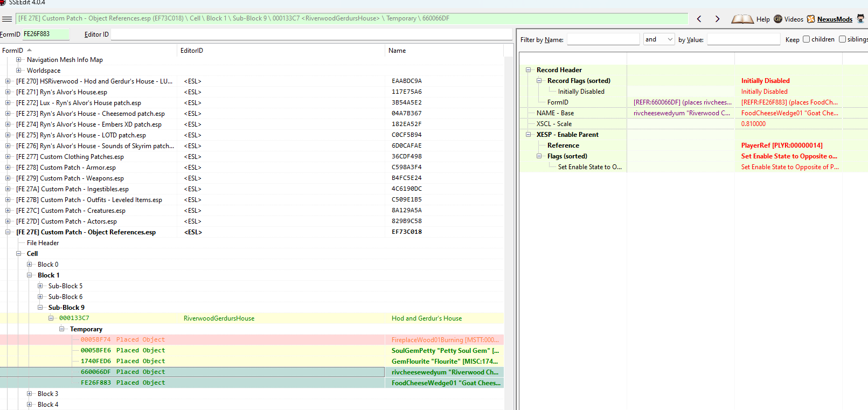Expand Block 4
This screenshot has height=410, width=868.
pos(30,405)
